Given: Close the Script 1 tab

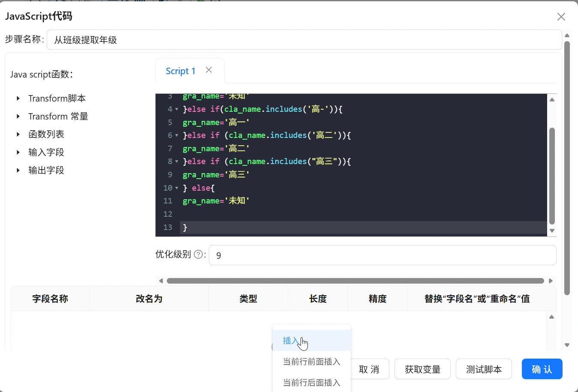Looking at the screenshot, I should point(209,70).
